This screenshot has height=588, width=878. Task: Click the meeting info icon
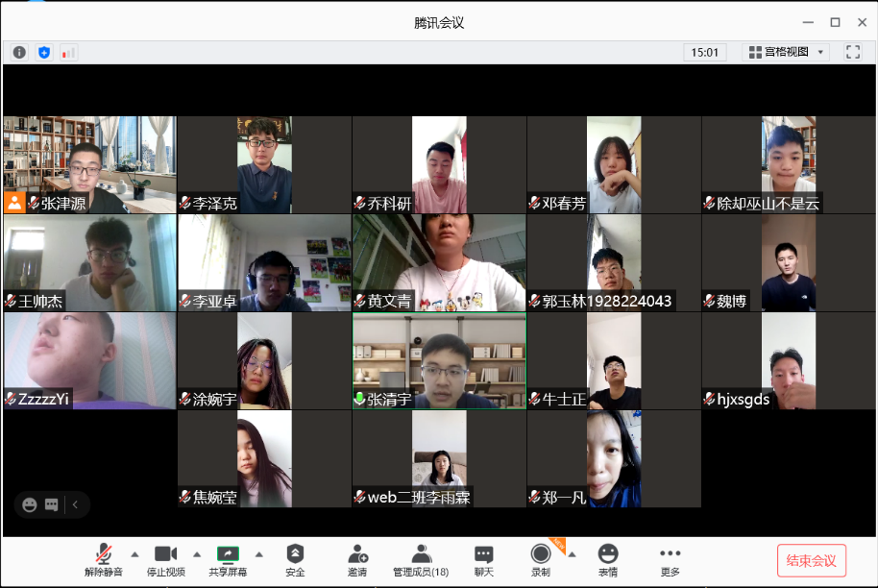pyautogui.click(x=19, y=52)
